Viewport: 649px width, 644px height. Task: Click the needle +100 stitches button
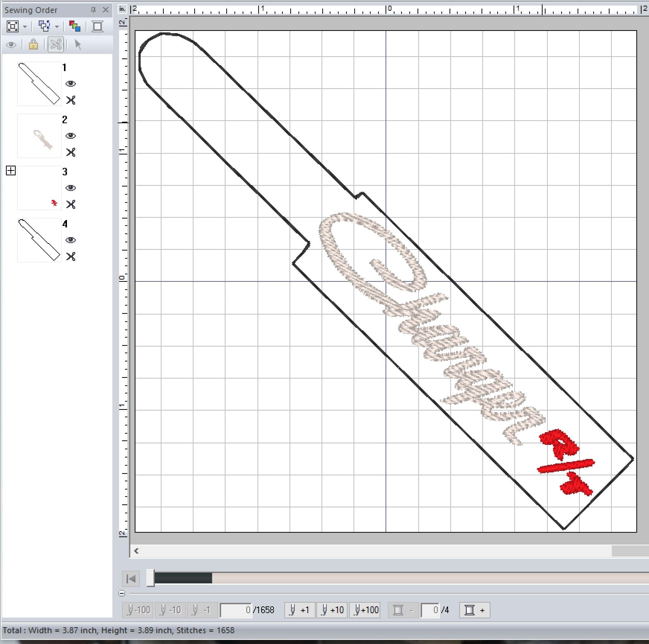tap(365, 610)
